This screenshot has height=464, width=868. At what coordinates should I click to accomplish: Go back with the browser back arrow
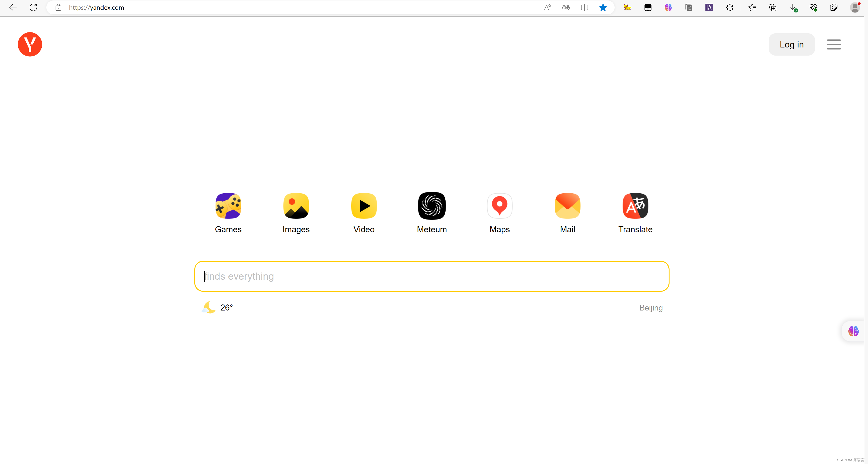[x=13, y=7]
